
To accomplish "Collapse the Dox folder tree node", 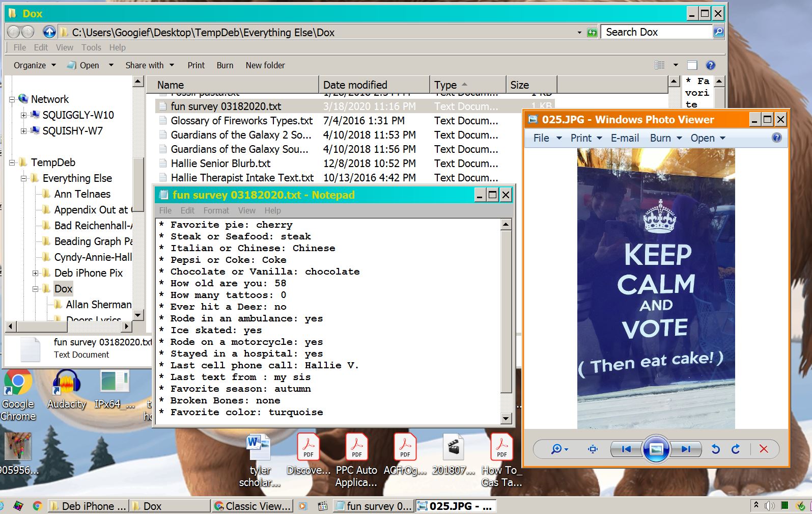I will coord(35,289).
